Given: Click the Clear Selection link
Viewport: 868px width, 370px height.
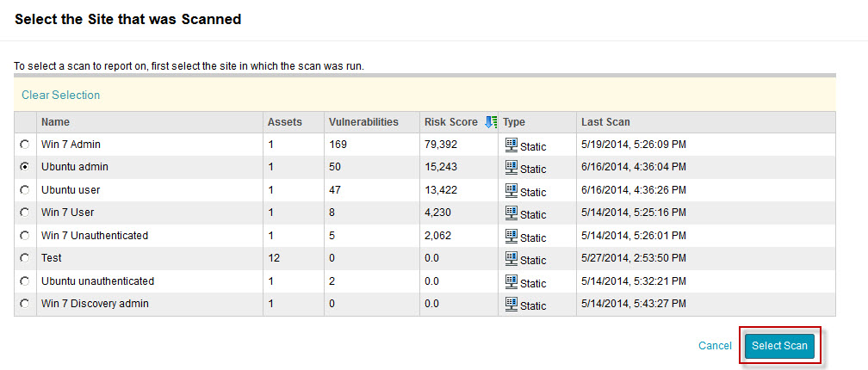Looking at the screenshot, I should click(60, 96).
